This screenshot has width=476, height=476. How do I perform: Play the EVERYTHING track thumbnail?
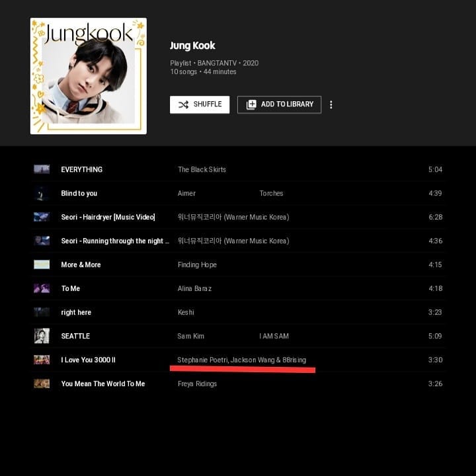[42, 169]
